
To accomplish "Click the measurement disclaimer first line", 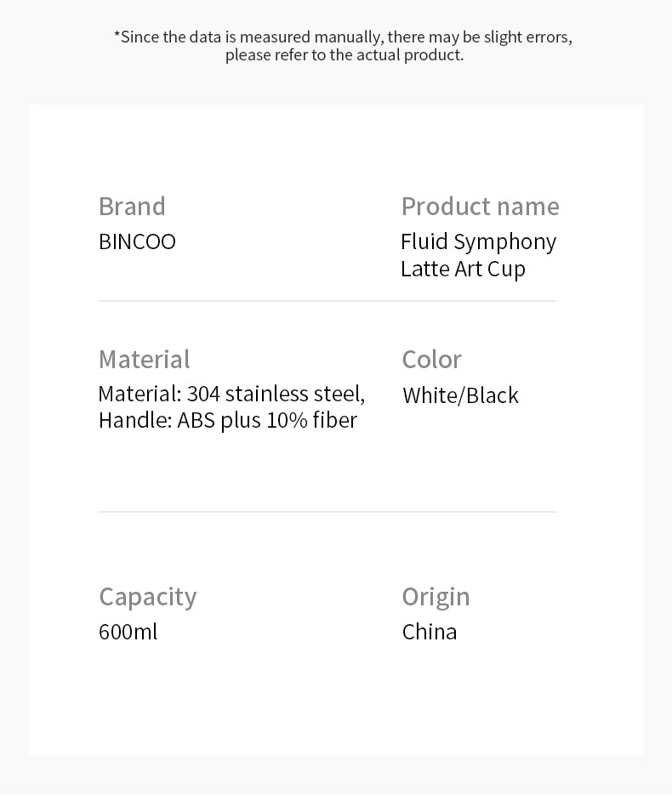I will (344, 37).
